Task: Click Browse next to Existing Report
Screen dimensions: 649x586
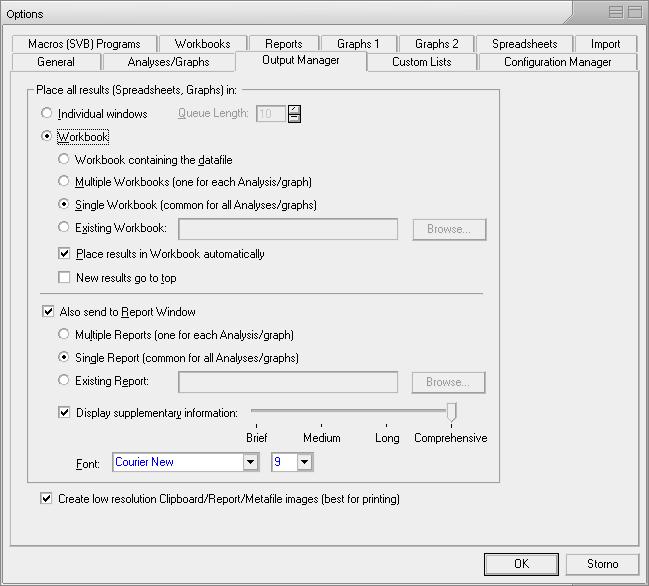Action: pos(448,382)
